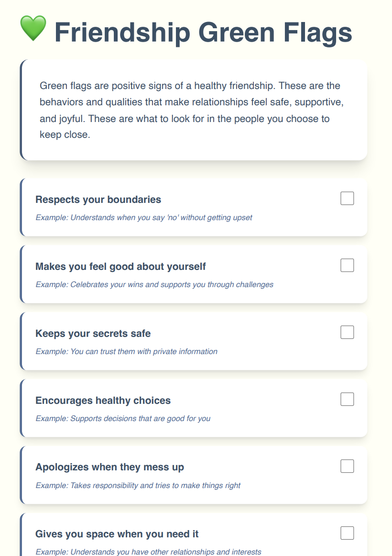Viewport: 392px width, 556px height.
Task: Click 'Gives you space when you need it' title
Action: [117, 534]
